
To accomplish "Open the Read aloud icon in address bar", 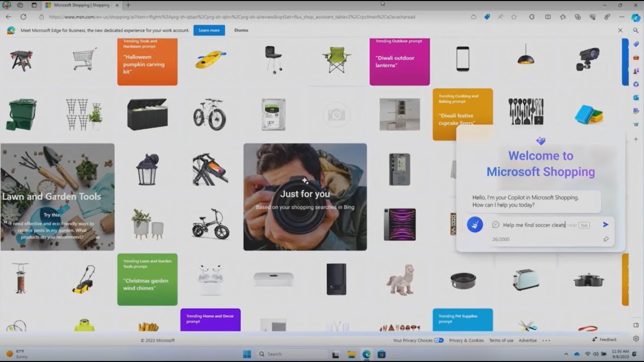I will tap(501, 17).
